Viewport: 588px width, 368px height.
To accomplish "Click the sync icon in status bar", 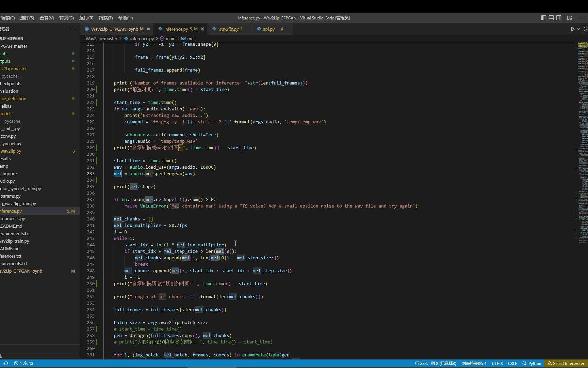I will 6,363.
